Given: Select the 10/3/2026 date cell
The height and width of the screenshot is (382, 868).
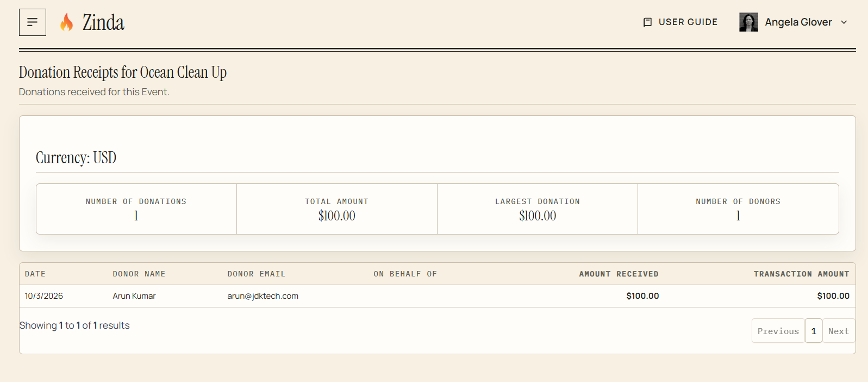Looking at the screenshot, I should 44,296.
